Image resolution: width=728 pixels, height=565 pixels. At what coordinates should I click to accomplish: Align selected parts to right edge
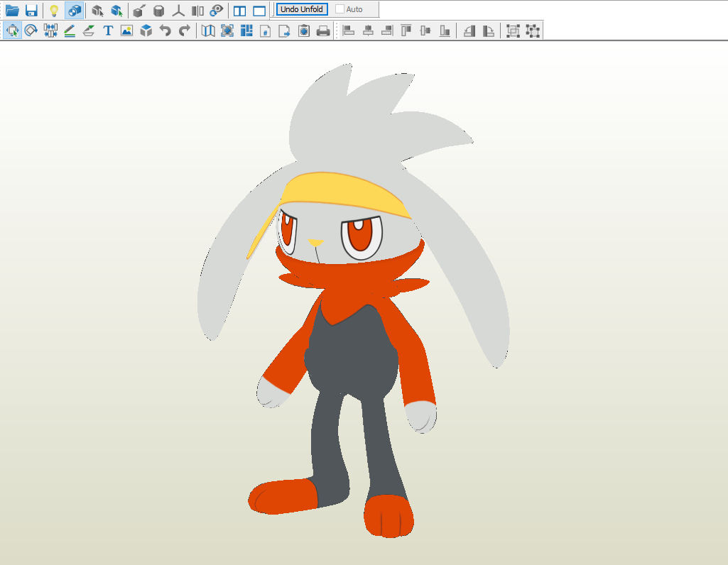click(387, 31)
